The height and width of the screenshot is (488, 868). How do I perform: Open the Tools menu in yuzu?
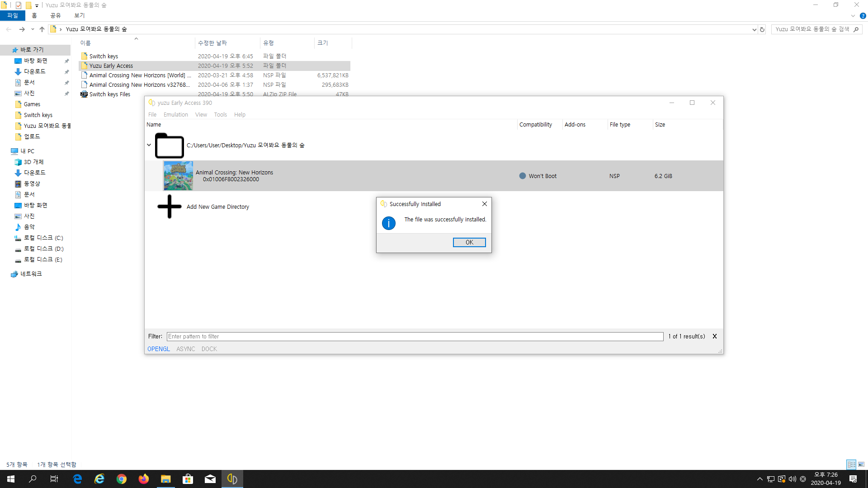click(x=220, y=115)
